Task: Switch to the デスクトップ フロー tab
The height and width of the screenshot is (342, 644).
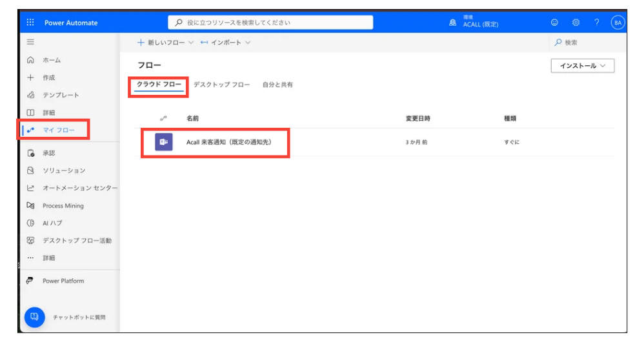Action: point(221,85)
